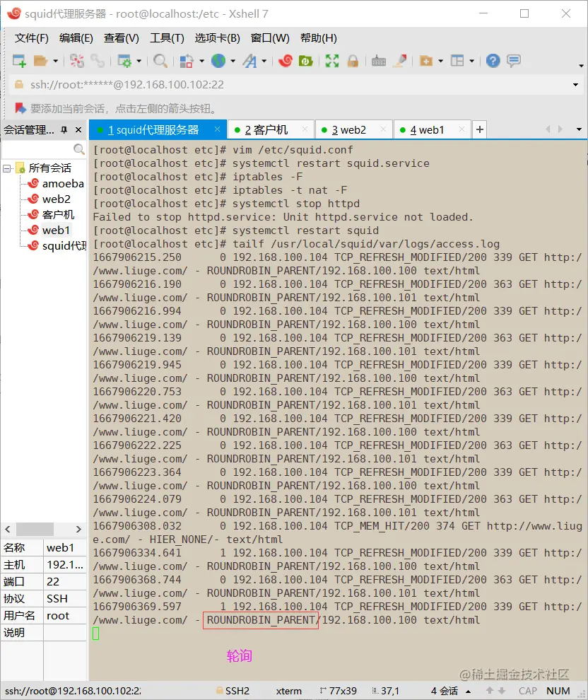
Task: Open the 查看(V) menu
Action: [x=122, y=38]
